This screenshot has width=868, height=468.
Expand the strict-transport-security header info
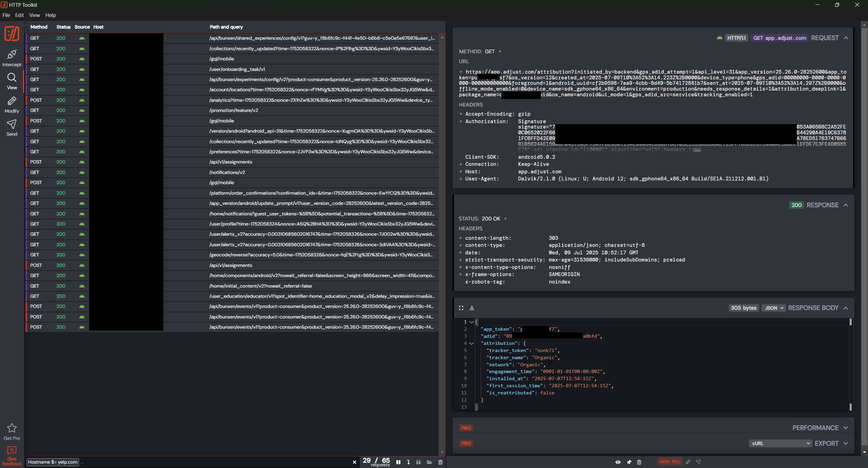461,260
